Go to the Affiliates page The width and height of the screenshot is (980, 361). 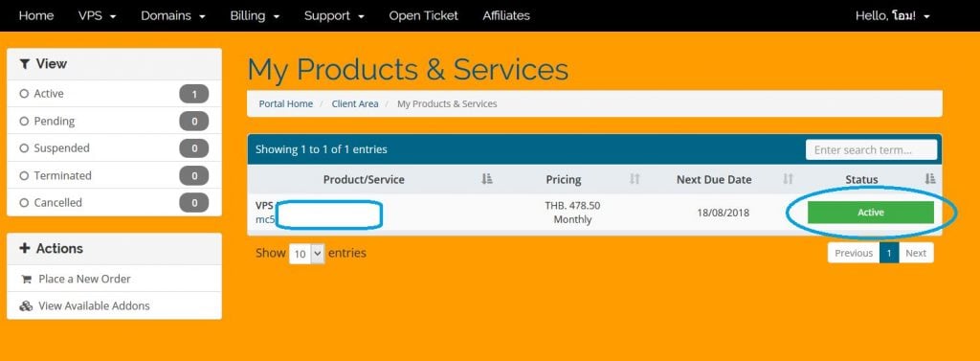506,15
